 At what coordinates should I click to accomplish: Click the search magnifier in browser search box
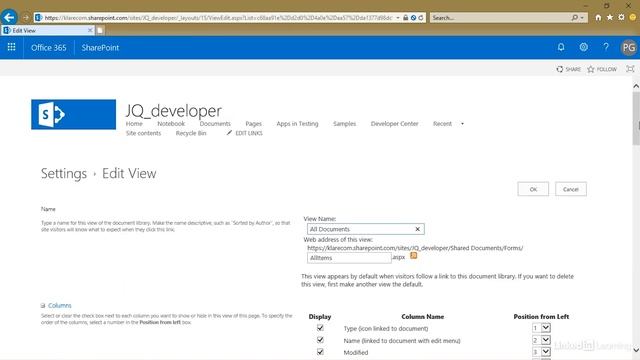(575, 18)
